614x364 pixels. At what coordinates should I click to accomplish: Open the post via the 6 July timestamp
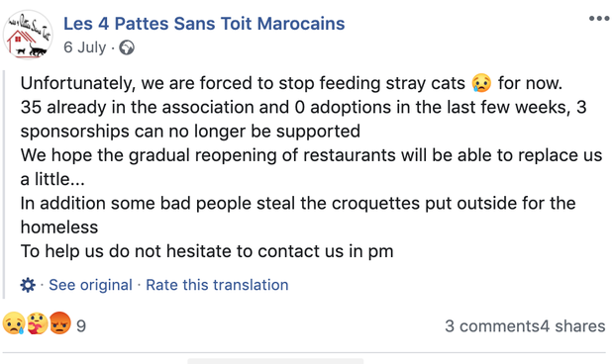coord(84,47)
